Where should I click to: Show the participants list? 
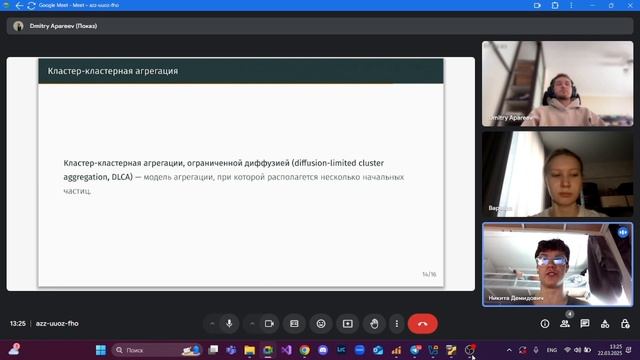pos(565,324)
